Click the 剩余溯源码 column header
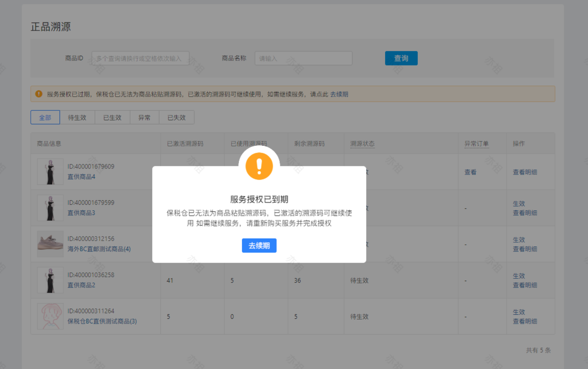588x369 pixels. pyautogui.click(x=309, y=143)
